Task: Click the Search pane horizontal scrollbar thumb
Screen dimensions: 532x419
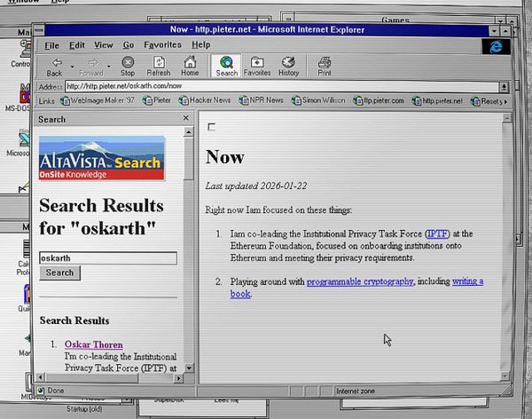Action: click(91, 377)
